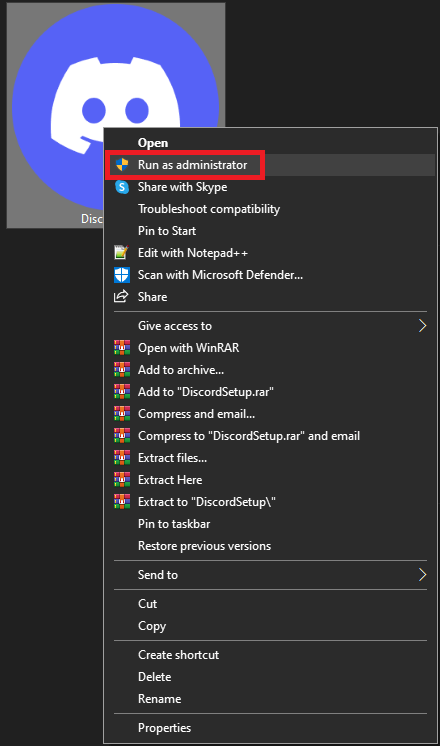Choose Pin to Start
This screenshot has width=440, height=746.
pyautogui.click(x=270, y=231)
